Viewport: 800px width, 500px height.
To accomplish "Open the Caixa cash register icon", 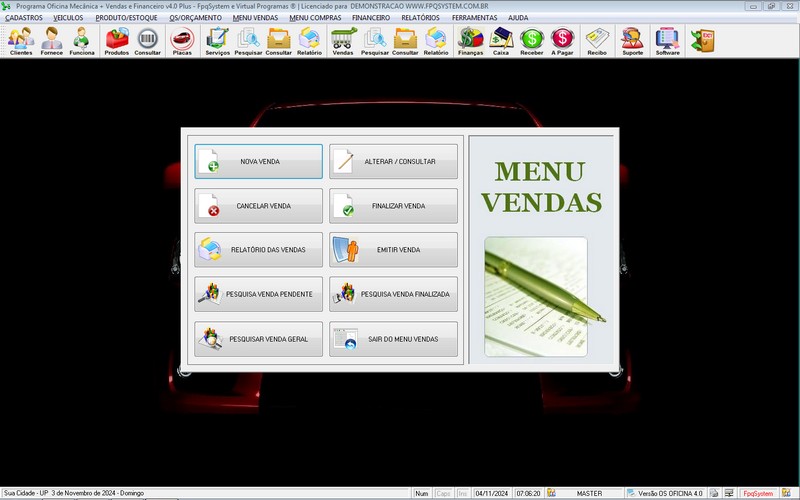I will 501,41.
